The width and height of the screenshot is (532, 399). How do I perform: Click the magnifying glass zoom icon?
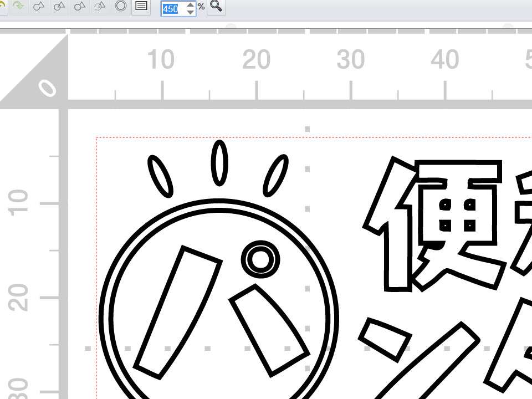pos(216,6)
